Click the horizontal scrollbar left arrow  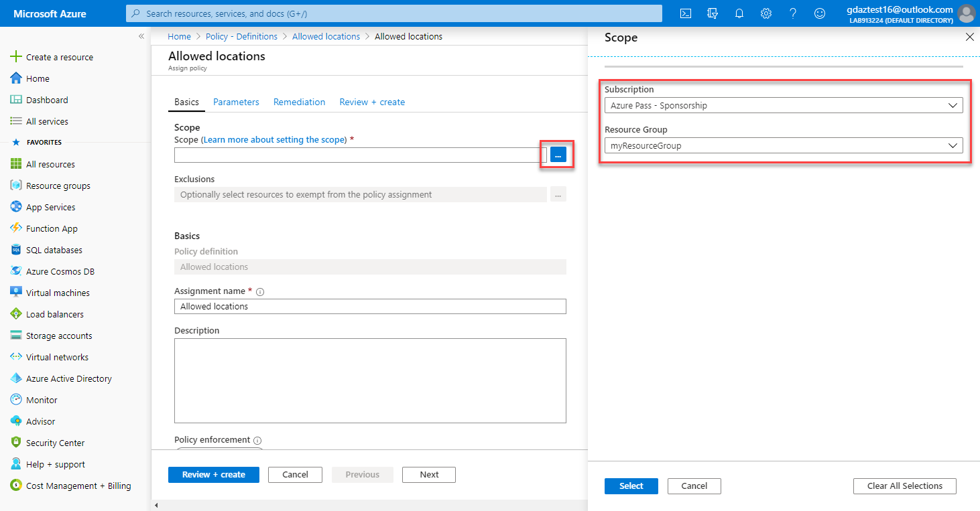pyautogui.click(x=156, y=505)
